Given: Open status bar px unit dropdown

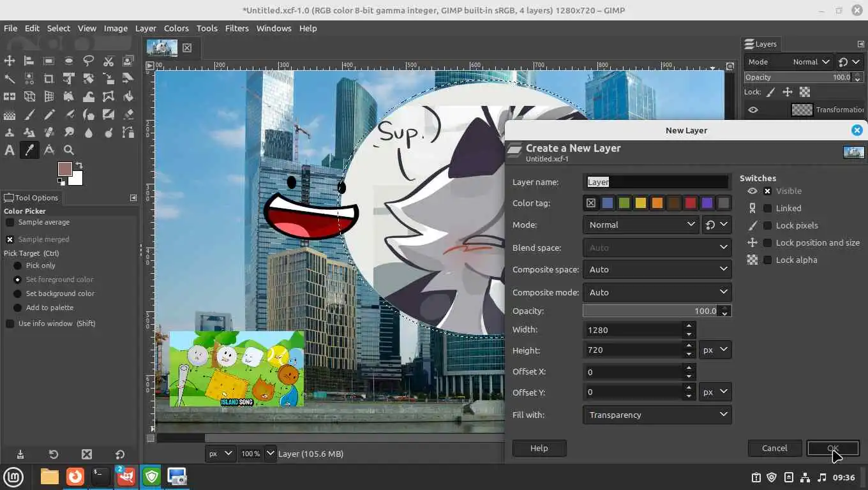Looking at the screenshot, I should 220,454.
